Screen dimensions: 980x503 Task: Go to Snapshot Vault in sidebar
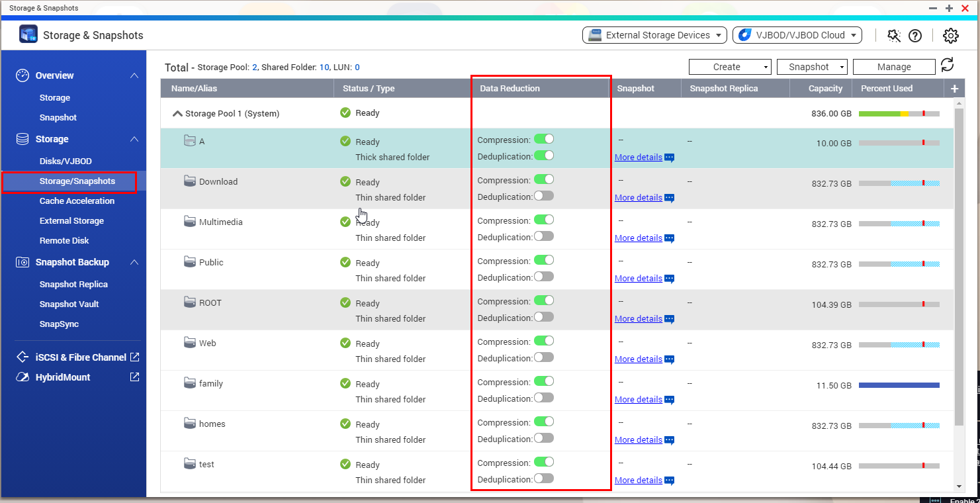pyautogui.click(x=70, y=304)
